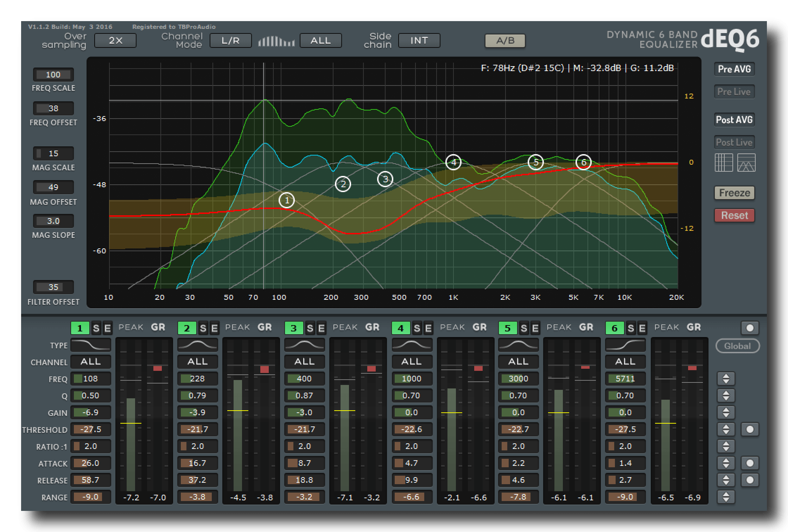
Task: Open the Channel Mode L/R selector
Action: [x=230, y=41]
